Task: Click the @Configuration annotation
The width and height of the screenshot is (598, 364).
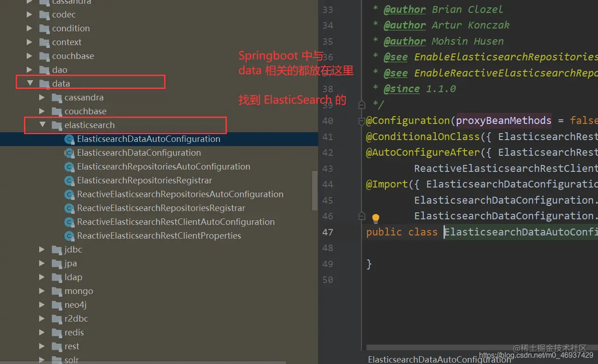Action: [x=408, y=121]
